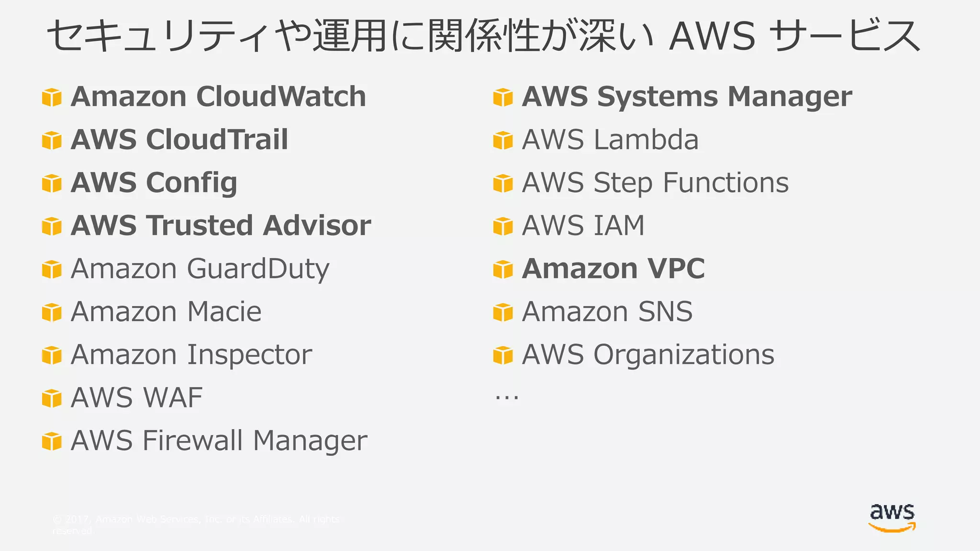Click the AWS WAF list item
The height and width of the screenshot is (551, 980).
137,397
